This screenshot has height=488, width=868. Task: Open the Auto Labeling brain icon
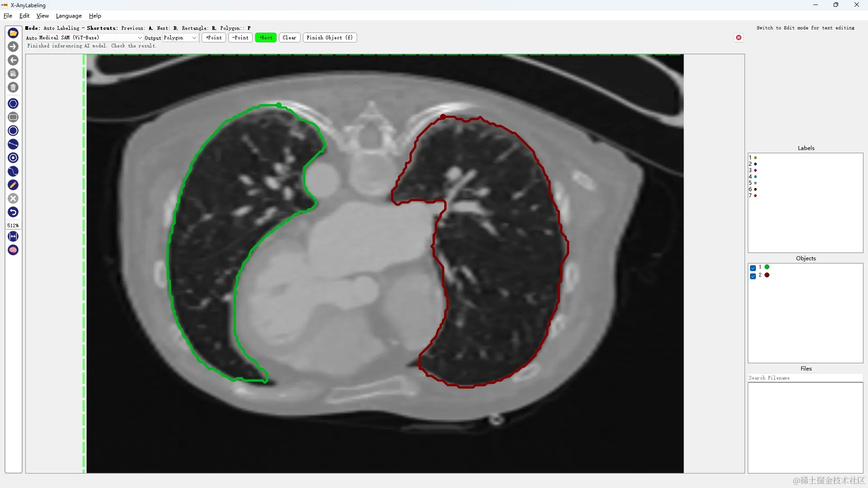tap(13, 250)
